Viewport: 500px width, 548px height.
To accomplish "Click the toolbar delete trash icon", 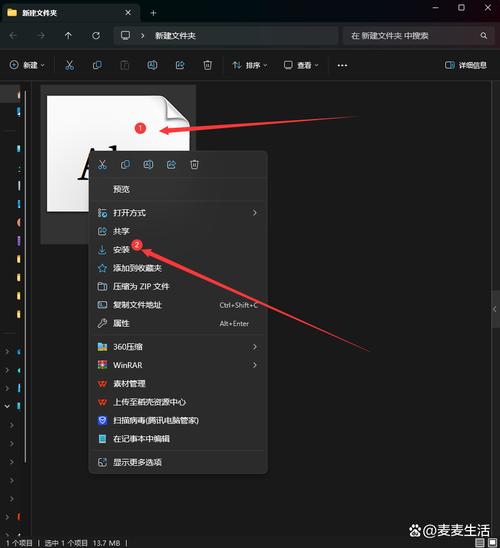I will click(x=208, y=65).
